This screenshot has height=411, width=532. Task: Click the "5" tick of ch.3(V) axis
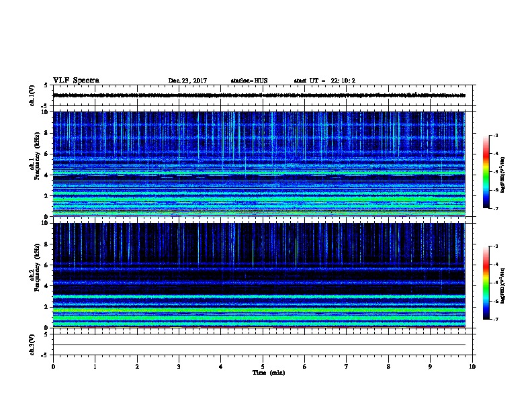(46, 334)
